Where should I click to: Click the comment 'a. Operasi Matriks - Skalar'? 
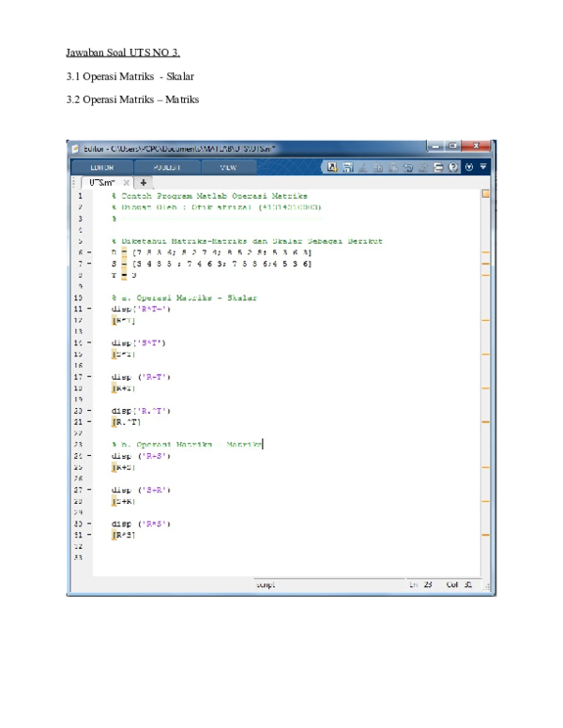pyautogui.click(x=185, y=297)
